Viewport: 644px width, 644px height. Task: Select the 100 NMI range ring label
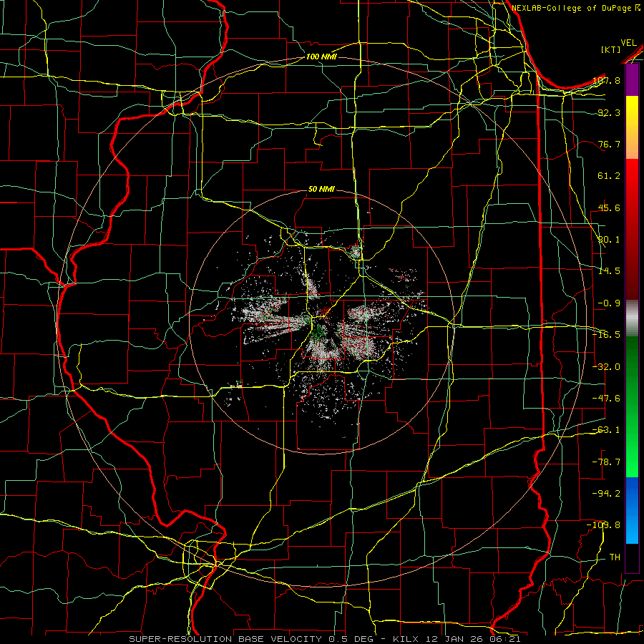pos(321,57)
